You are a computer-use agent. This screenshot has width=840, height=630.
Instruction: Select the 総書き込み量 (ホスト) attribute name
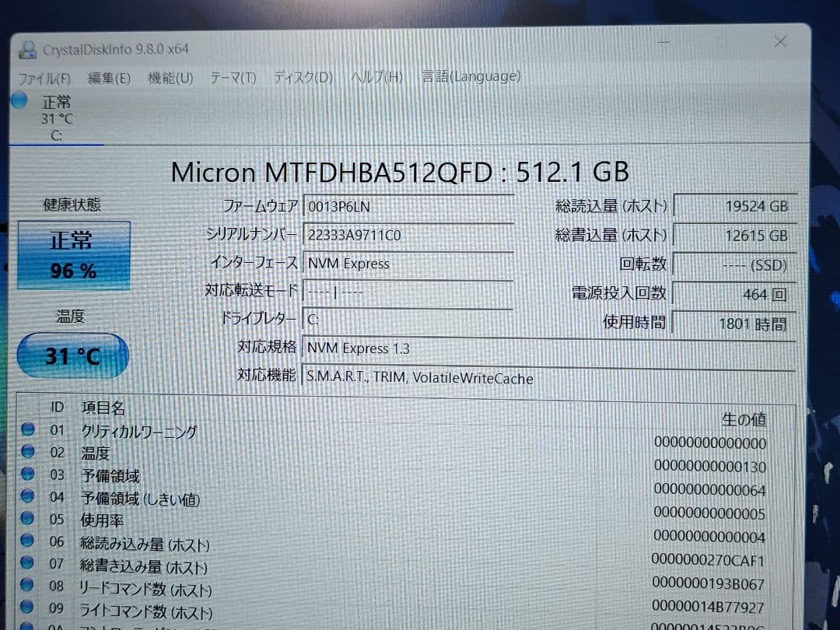144,566
